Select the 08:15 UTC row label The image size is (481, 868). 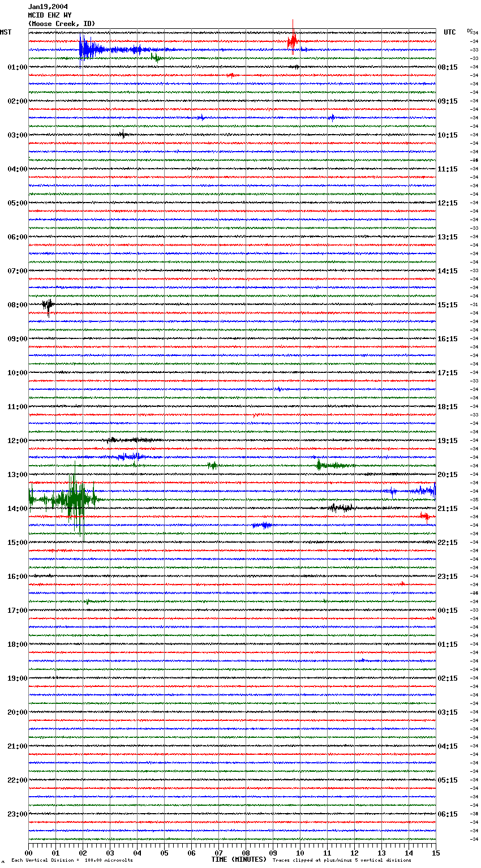pos(448,67)
